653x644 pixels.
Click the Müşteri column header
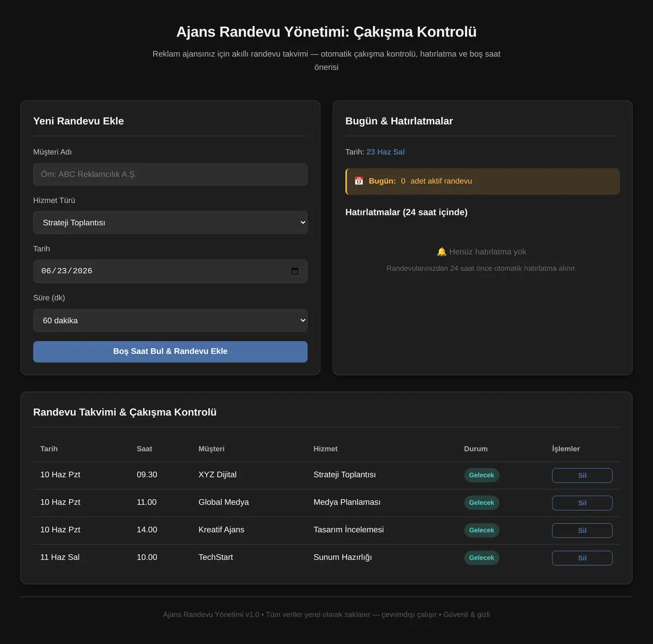[211, 449]
